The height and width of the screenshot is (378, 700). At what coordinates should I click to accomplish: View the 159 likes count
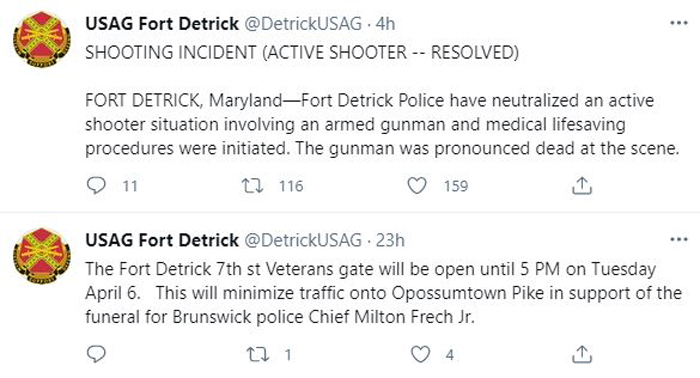(456, 186)
